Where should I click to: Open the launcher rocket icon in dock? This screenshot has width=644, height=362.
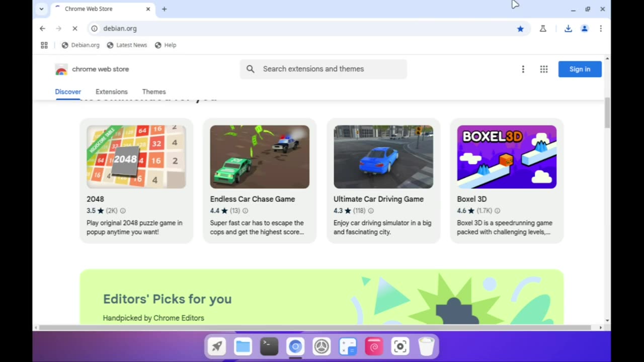point(217,346)
